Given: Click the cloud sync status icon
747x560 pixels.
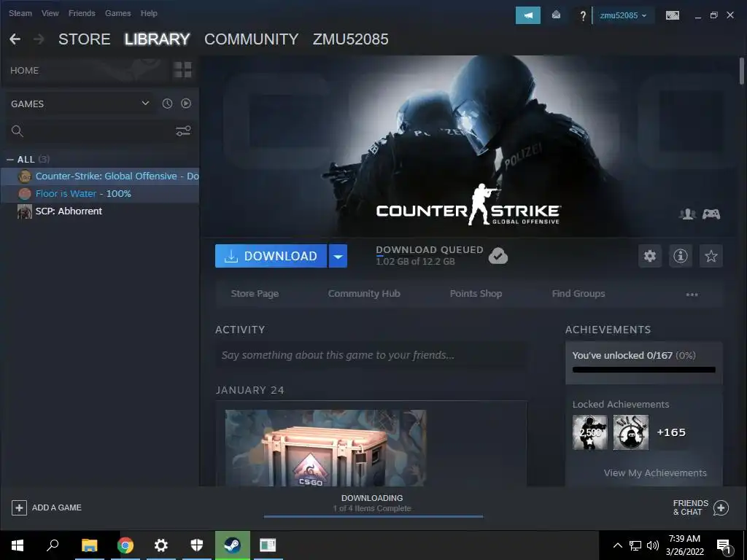Looking at the screenshot, I should coord(498,256).
